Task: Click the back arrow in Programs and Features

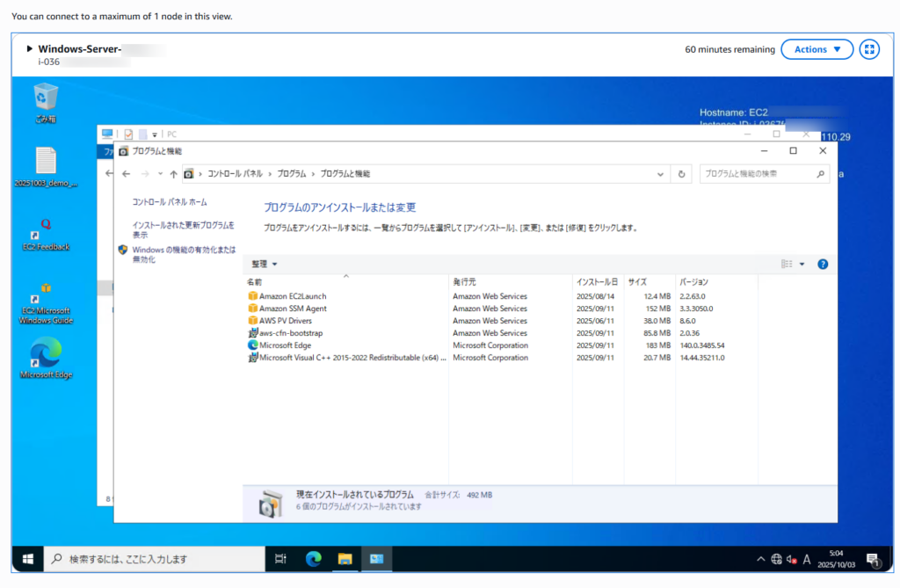Action: click(x=127, y=174)
